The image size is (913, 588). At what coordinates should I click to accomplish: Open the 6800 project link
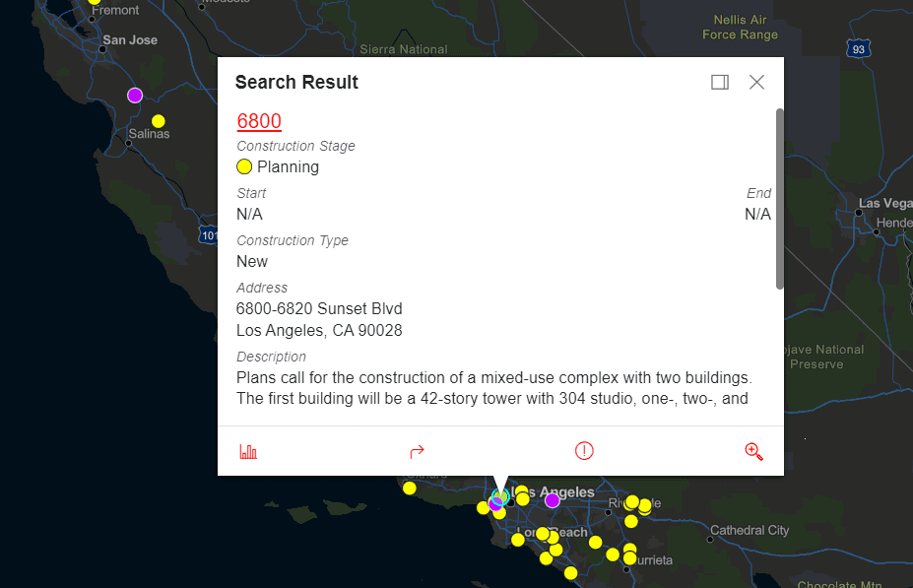(x=259, y=121)
